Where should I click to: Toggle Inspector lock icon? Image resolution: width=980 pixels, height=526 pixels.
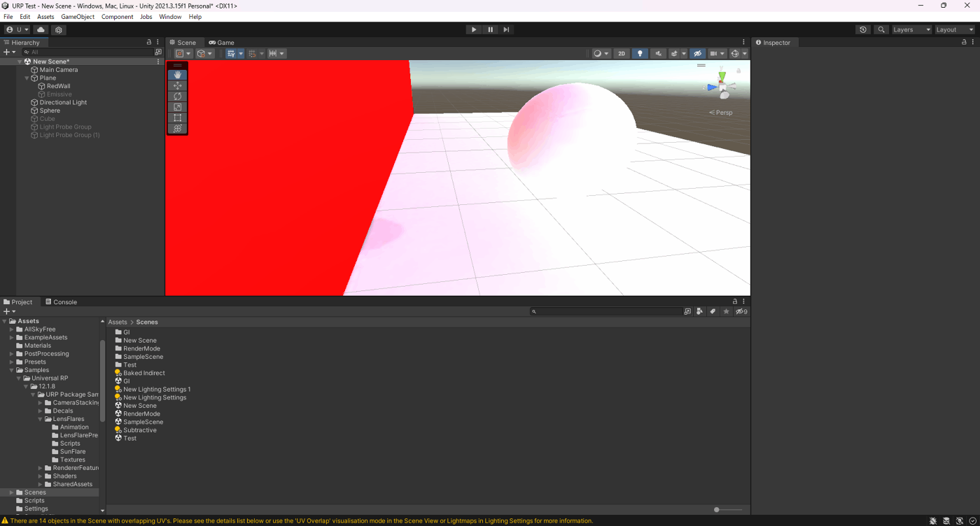(x=964, y=42)
